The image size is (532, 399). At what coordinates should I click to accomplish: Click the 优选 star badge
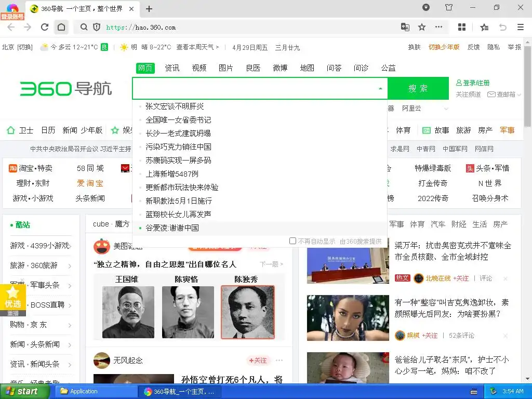(x=12, y=297)
